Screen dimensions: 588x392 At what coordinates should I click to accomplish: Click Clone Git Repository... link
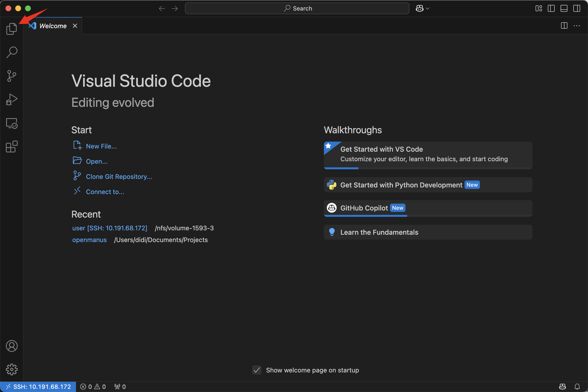[119, 176]
